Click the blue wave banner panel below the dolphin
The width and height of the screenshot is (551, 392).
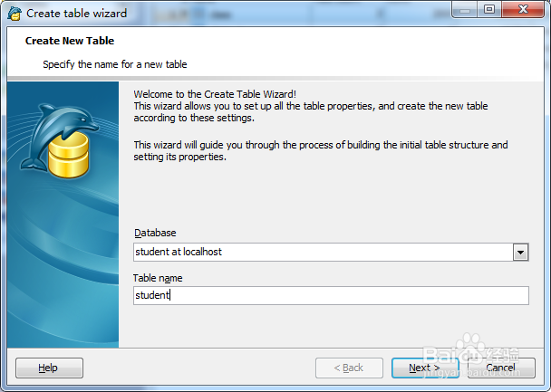tap(63, 263)
